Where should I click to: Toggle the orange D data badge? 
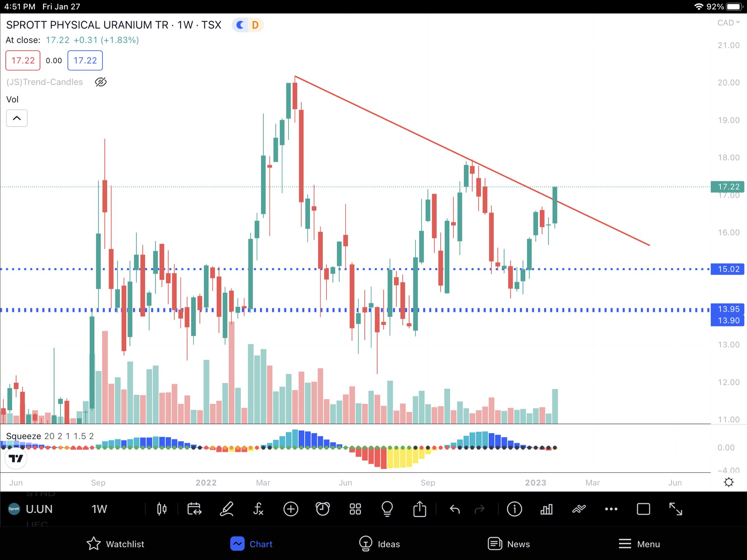pos(255,25)
